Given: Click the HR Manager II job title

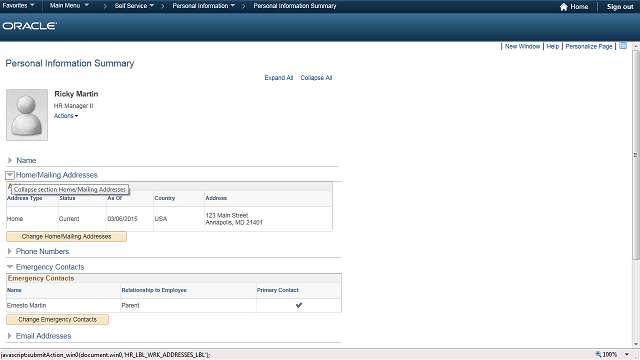Looking at the screenshot, I should (x=73, y=106).
